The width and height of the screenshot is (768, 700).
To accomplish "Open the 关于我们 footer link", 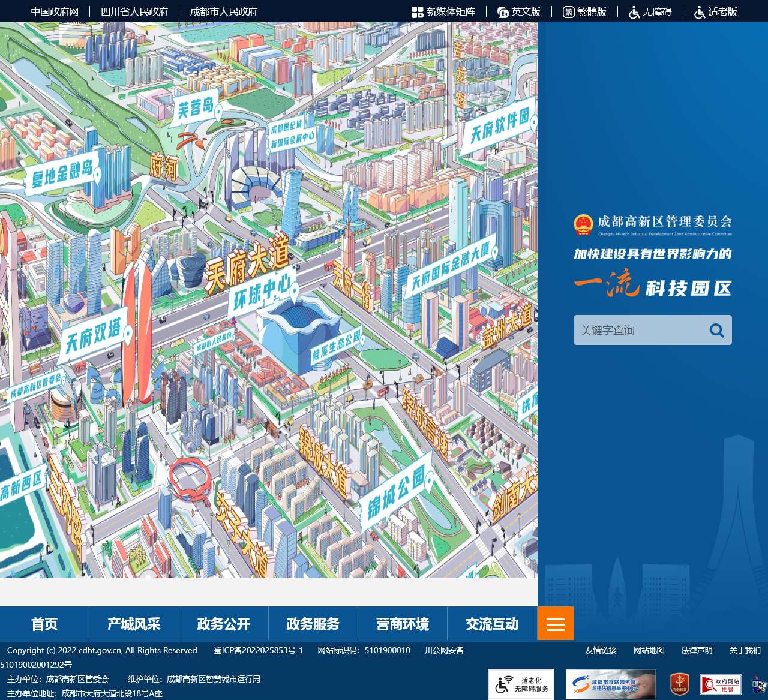I will [x=745, y=650].
